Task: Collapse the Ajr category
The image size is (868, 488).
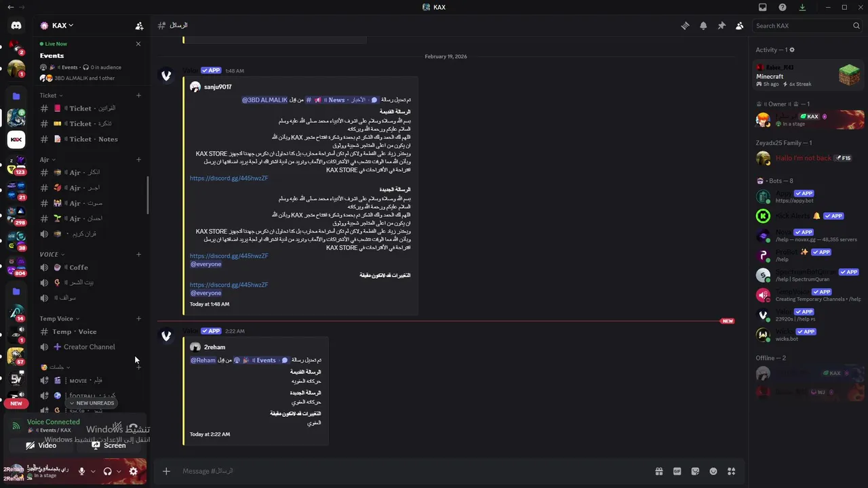Action: click(47, 160)
